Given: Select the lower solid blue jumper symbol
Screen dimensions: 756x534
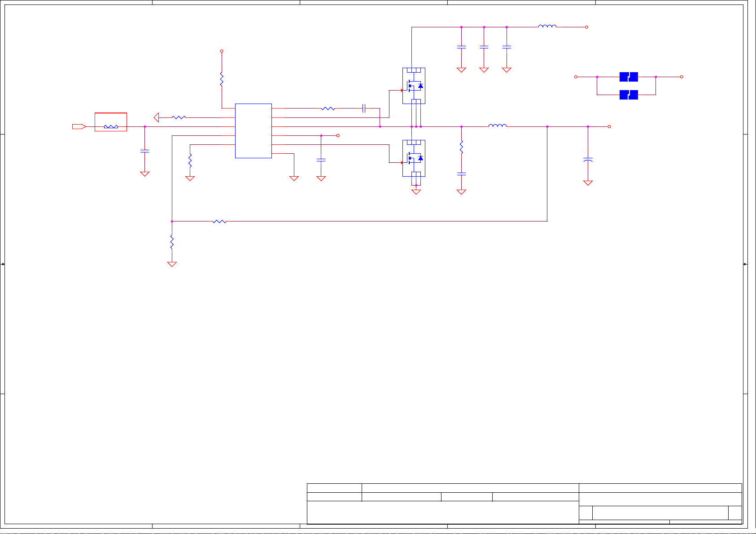Looking at the screenshot, I should point(629,95).
